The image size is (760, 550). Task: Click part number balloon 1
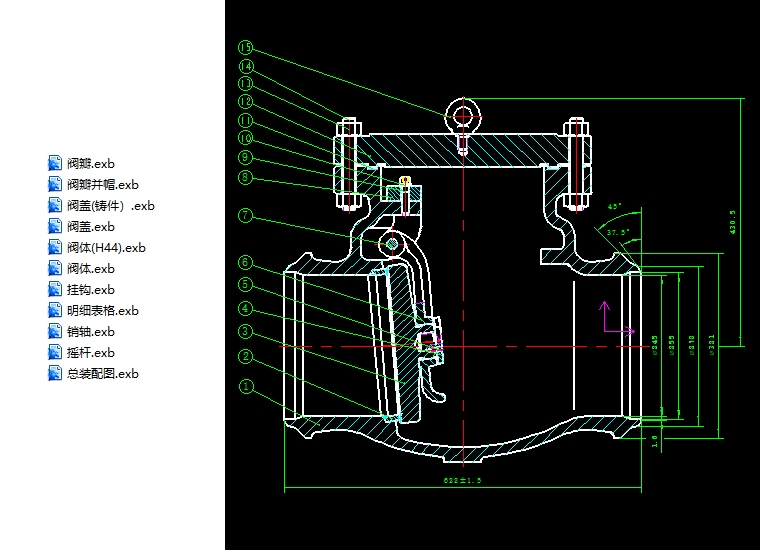(246, 385)
